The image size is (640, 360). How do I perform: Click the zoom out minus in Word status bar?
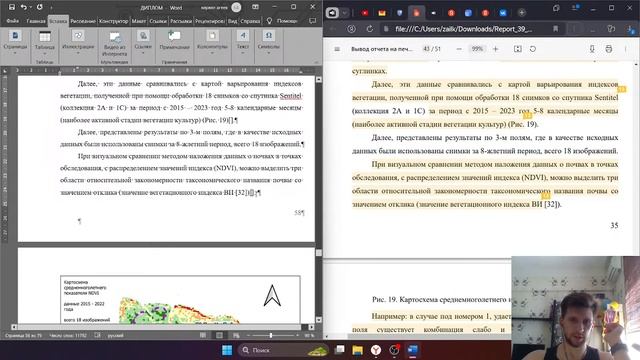[x=248, y=336]
